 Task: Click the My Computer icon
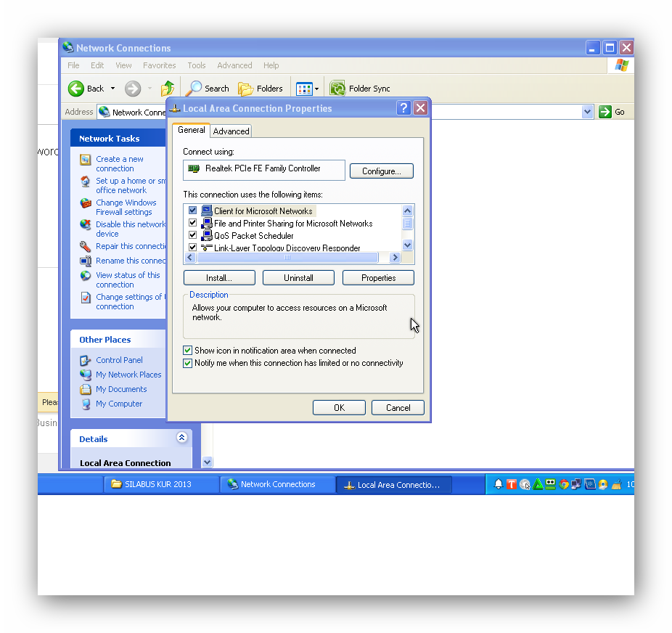coord(86,404)
